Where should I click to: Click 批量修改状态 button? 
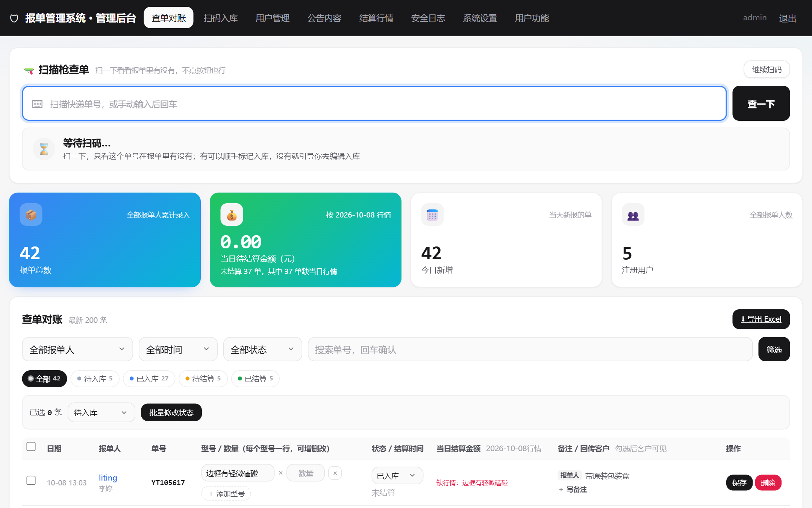171,412
